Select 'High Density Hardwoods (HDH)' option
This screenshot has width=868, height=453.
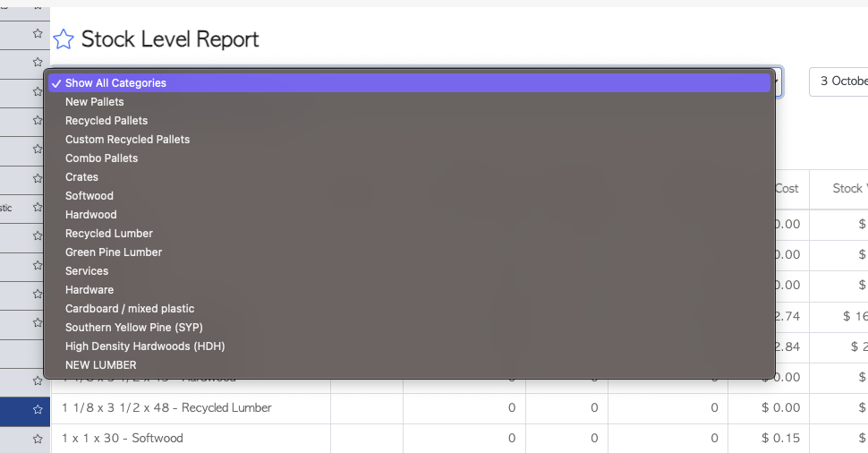(409, 346)
